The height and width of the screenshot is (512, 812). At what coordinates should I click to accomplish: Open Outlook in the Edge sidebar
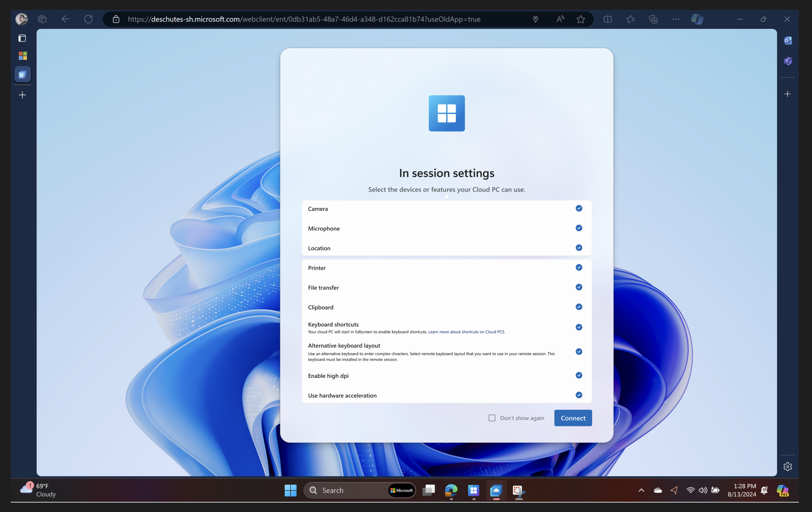pos(788,41)
